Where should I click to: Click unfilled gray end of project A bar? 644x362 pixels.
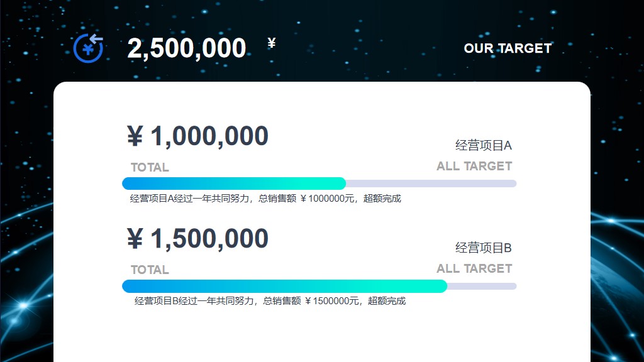click(431, 184)
